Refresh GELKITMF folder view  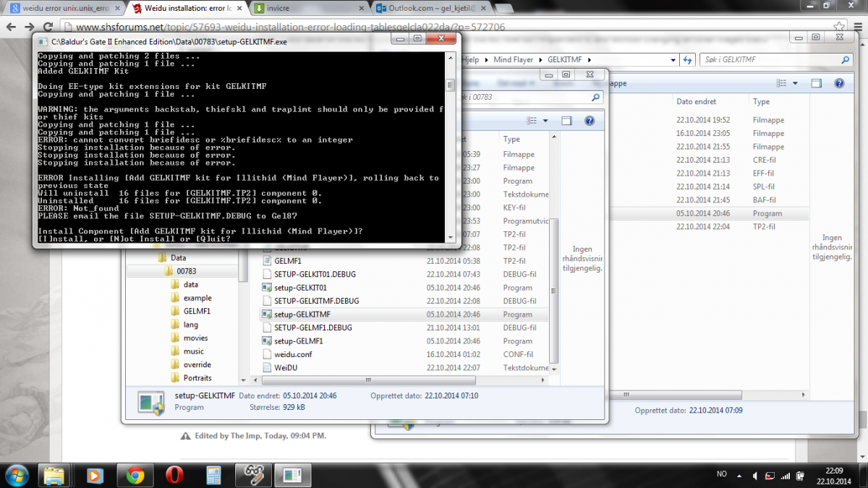click(688, 60)
